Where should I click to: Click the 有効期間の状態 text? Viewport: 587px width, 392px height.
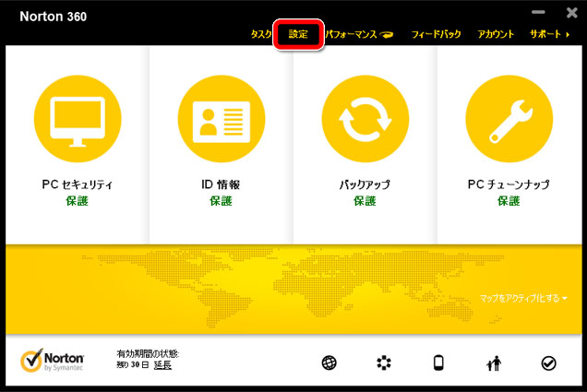pos(148,353)
